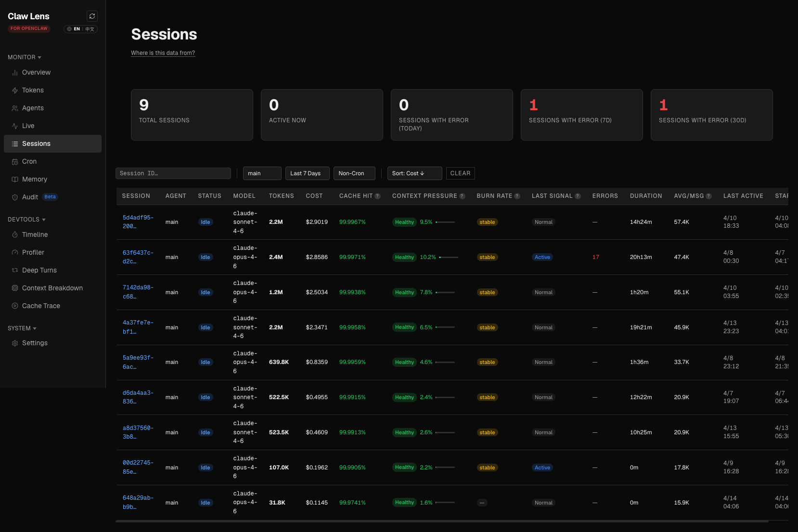The height and width of the screenshot is (532, 798).
Task: Click the Settings gear icon
Action: [15, 343]
